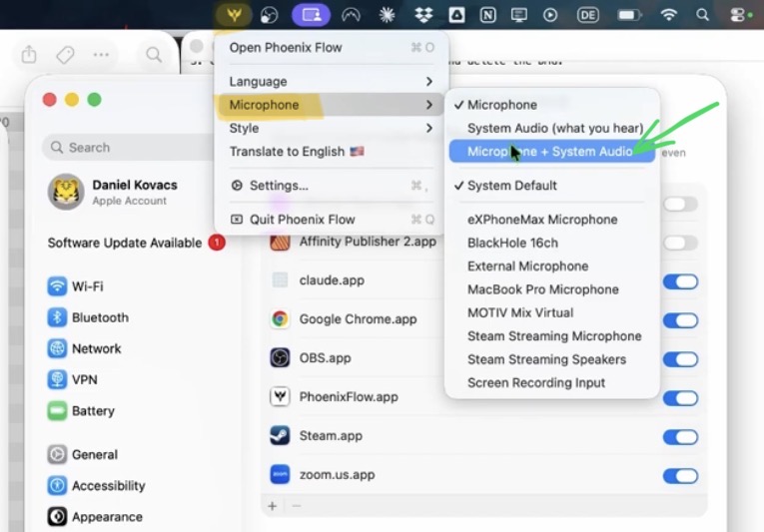Open VPN settings in sidebar
The image size is (764, 532).
73,380
